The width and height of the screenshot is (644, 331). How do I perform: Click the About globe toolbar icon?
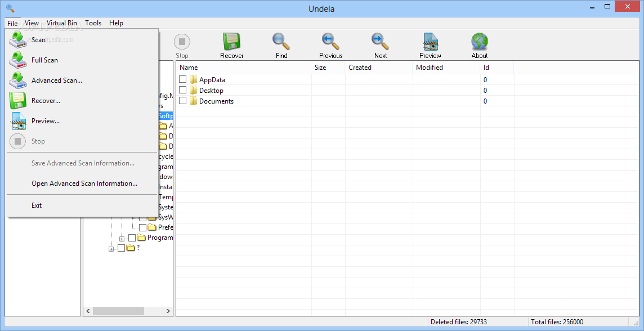pyautogui.click(x=480, y=42)
